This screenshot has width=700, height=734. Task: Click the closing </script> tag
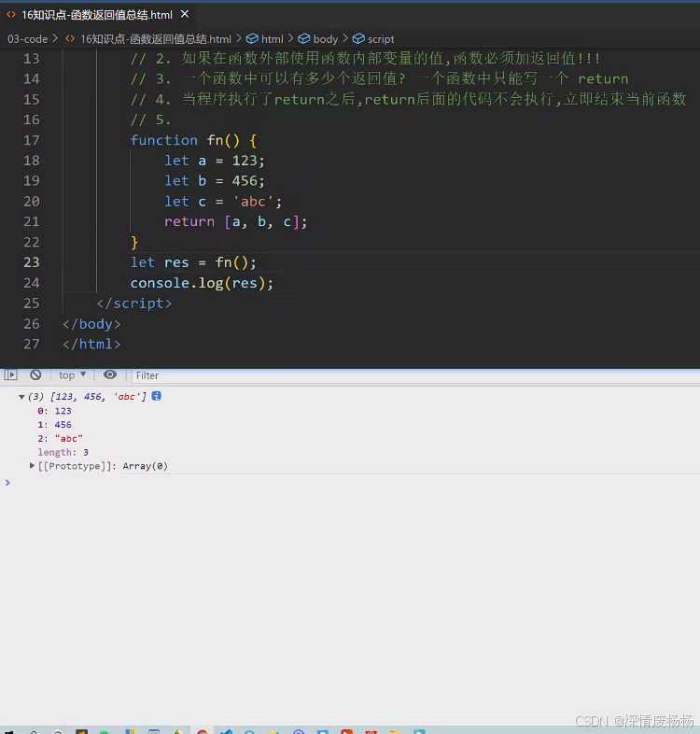[x=134, y=303]
